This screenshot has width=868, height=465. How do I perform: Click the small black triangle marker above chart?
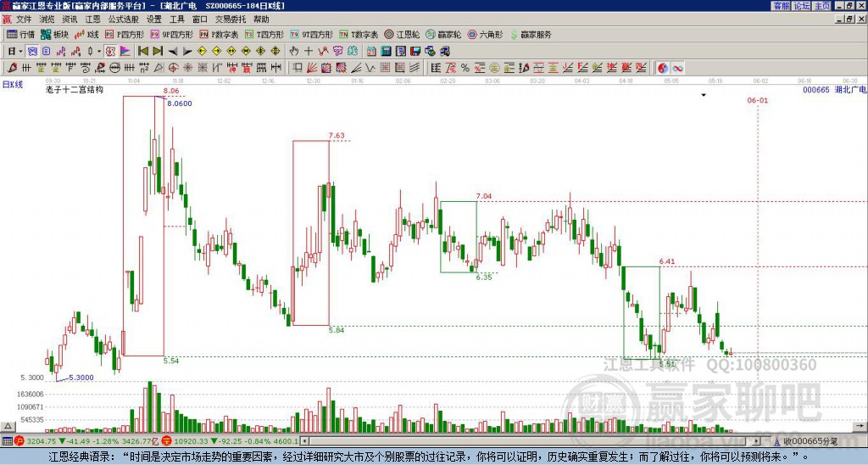pos(704,95)
